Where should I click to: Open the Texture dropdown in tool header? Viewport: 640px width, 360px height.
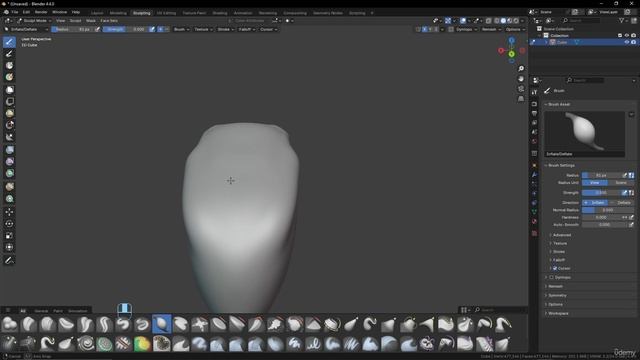pos(203,29)
